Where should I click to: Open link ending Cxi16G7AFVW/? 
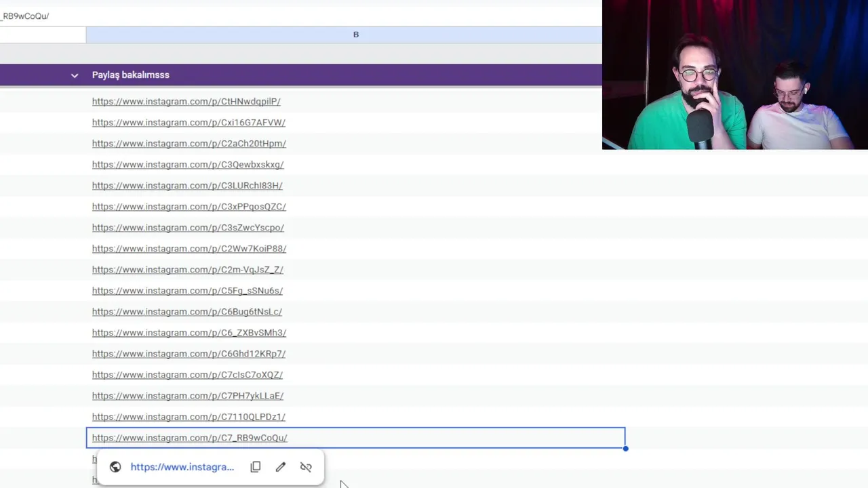tap(189, 123)
